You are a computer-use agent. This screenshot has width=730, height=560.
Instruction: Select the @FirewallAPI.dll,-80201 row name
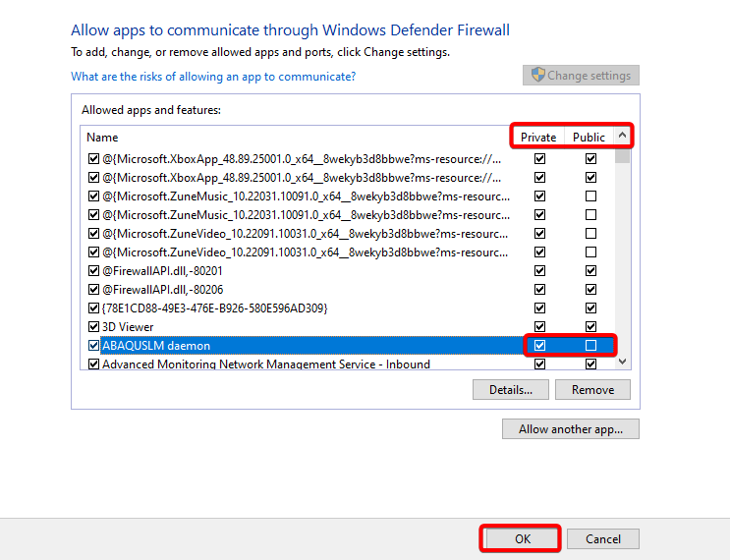pyautogui.click(x=162, y=271)
